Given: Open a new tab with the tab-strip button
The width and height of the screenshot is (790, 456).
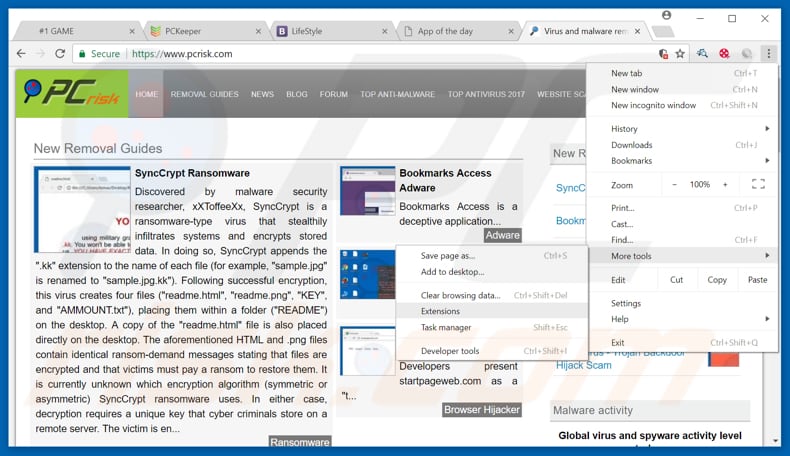Looking at the screenshot, I should (x=663, y=32).
